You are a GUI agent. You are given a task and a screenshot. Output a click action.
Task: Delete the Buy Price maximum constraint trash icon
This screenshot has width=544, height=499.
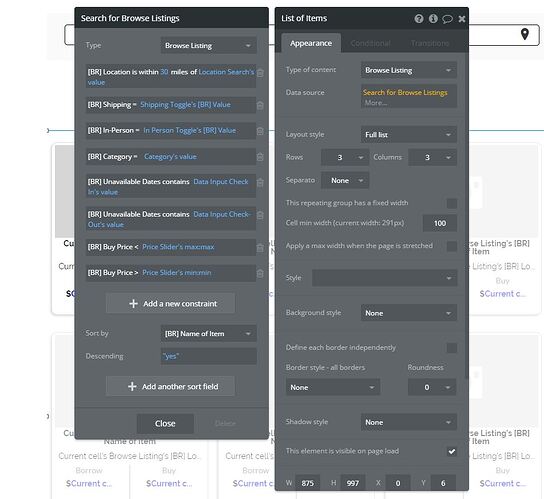pyautogui.click(x=260, y=247)
